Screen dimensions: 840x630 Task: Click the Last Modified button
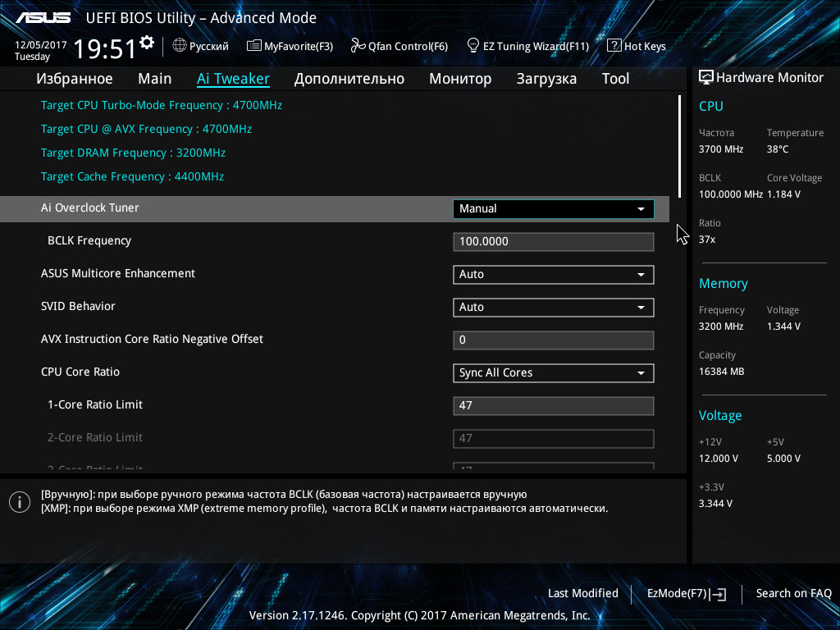[583, 594]
